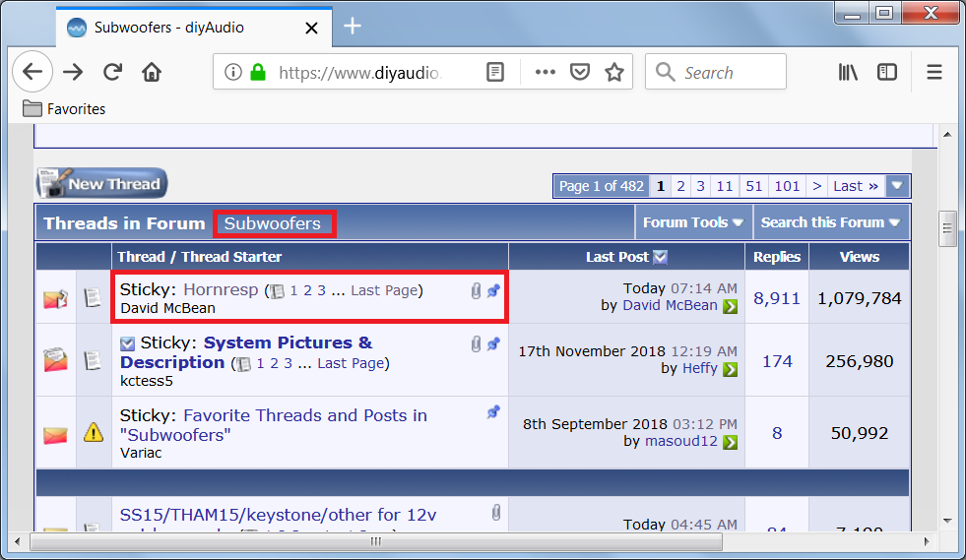Screen dimensions: 966x560
Task: Go to last post by masoud12 arrow icon
Action: (x=730, y=442)
